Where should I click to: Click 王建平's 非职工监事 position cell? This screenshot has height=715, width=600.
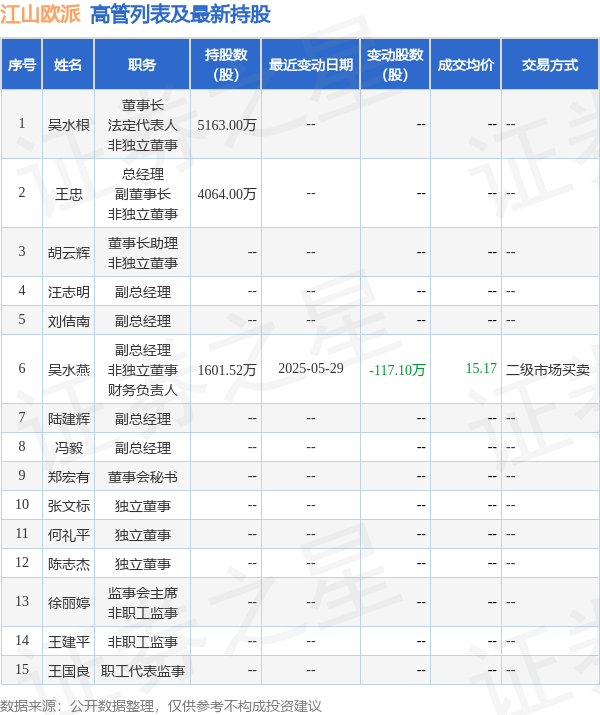142,642
